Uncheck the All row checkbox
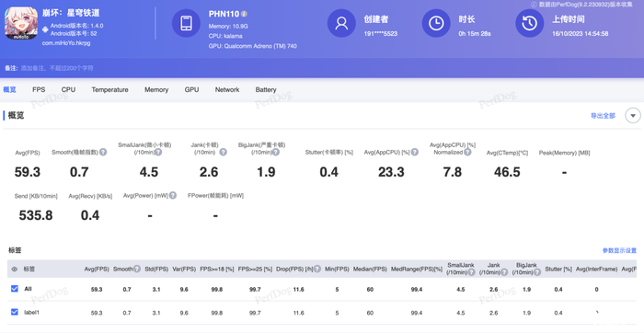This screenshot has height=333, width=644. pyautogui.click(x=15, y=289)
